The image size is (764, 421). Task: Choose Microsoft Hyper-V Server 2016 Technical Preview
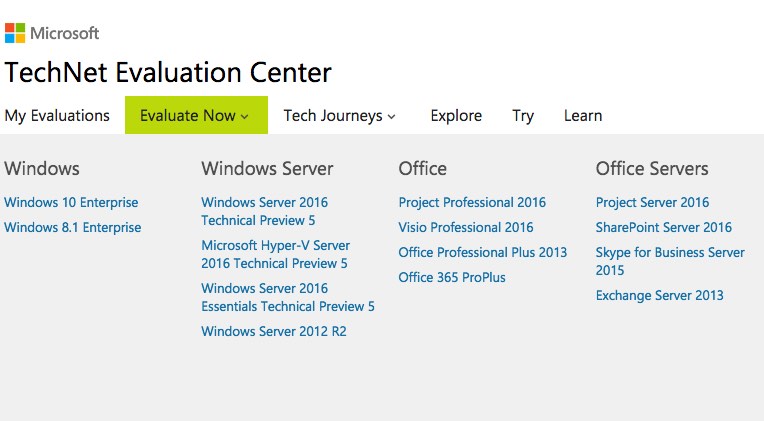[275, 254]
